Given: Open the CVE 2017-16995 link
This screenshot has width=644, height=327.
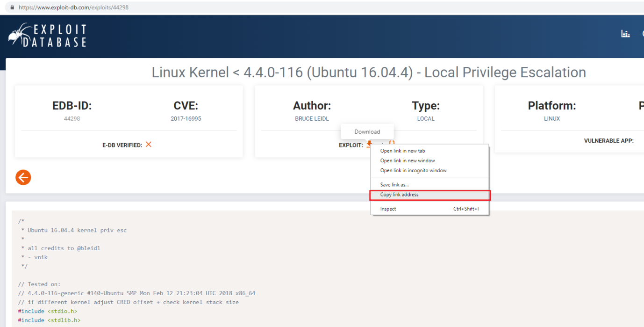Looking at the screenshot, I should point(186,119).
